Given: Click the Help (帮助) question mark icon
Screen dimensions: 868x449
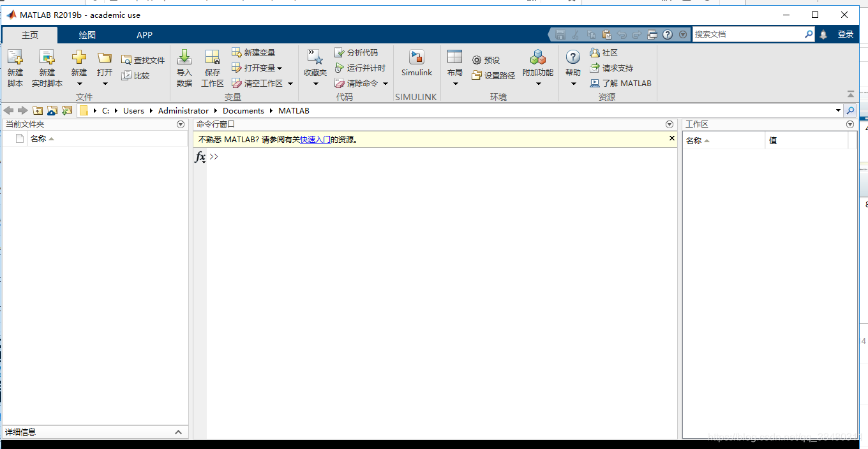Looking at the screenshot, I should [573, 57].
